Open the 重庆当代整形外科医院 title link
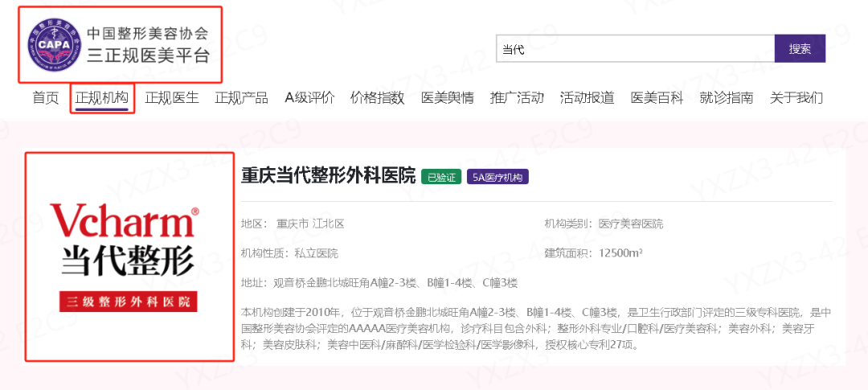Screen dimensions: 868x390 pyautogui.click(x=328, y=177)
